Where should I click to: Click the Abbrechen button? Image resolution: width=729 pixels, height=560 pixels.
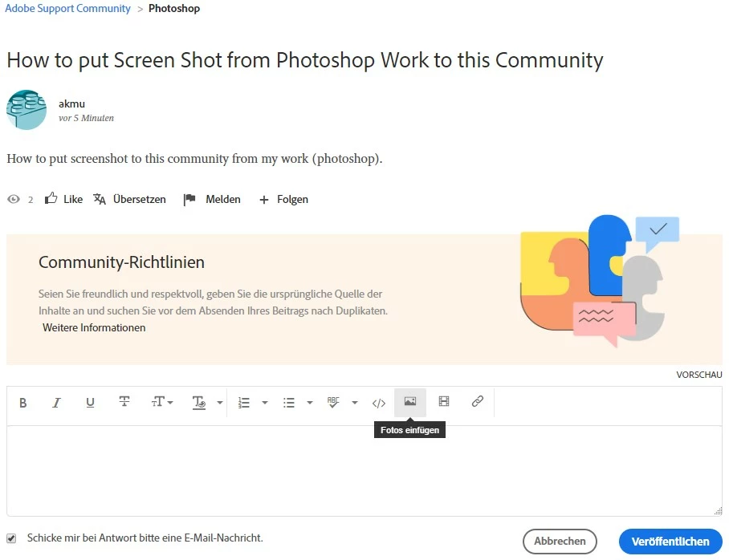click(x=560, y=542)
